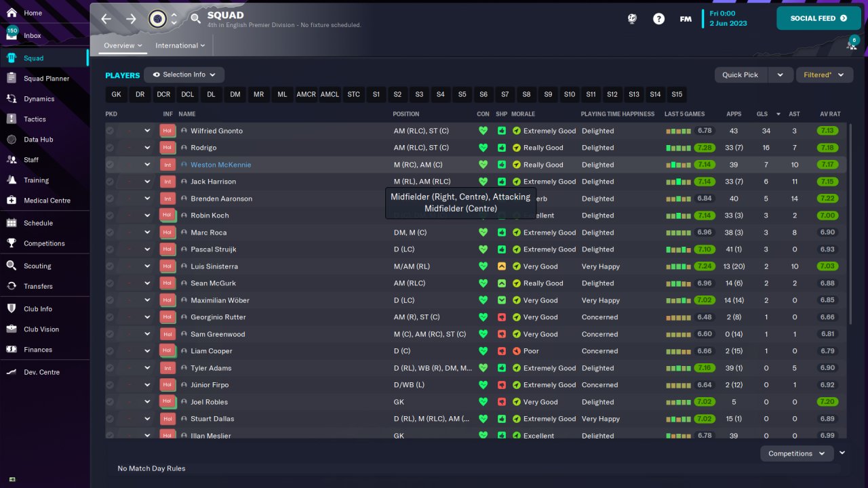The width and height of the screenshot is (868, 488).
Task: Open Scouting magnifier icon
Action: pyautogui.click(x=12, y=266)
